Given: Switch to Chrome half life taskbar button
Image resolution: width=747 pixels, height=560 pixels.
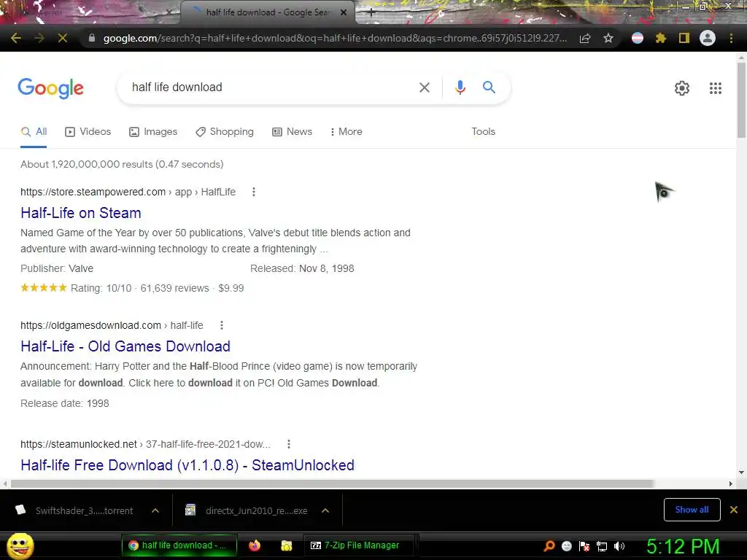Looking at the screenshot, I should [x=179, y=545].
